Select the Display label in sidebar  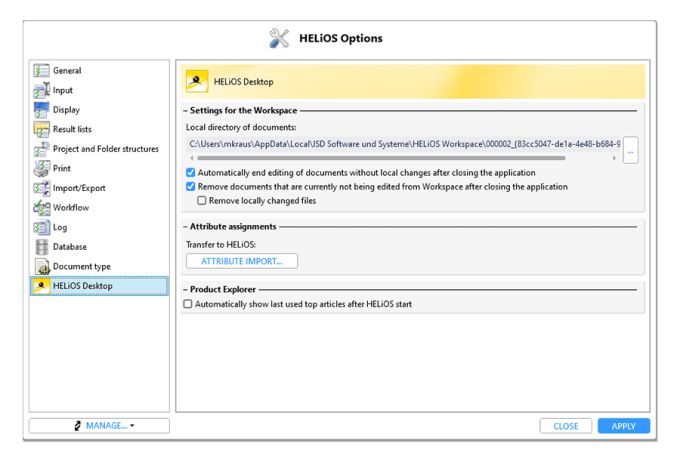click(66, 110)
